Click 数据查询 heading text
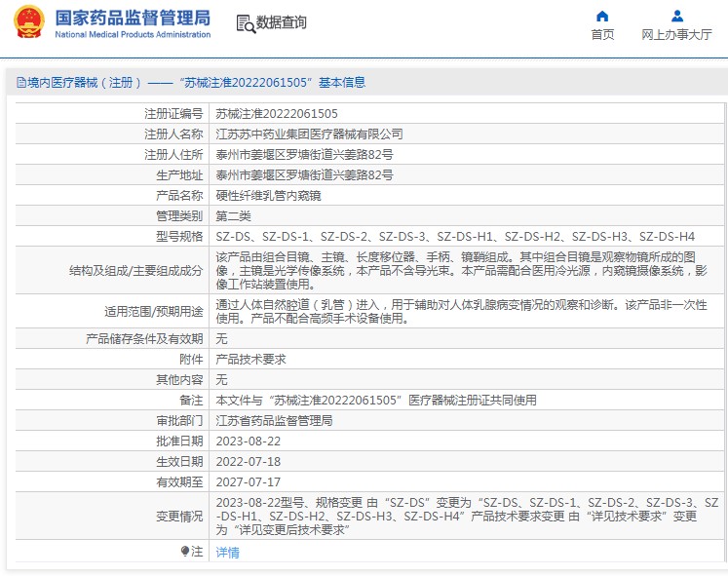 pyautogui.click(x=282, y=22)
